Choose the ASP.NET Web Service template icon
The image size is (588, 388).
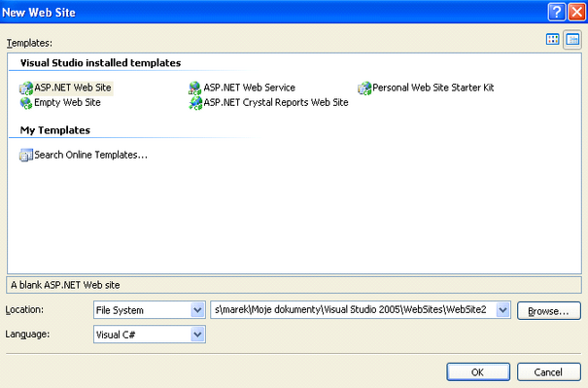195,88
